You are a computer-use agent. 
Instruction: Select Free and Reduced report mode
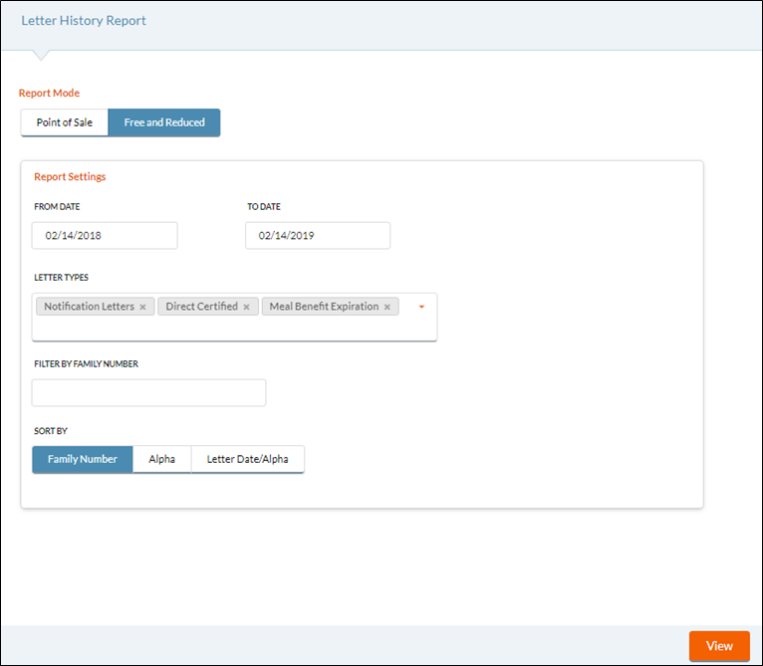(x=164, y=123)
